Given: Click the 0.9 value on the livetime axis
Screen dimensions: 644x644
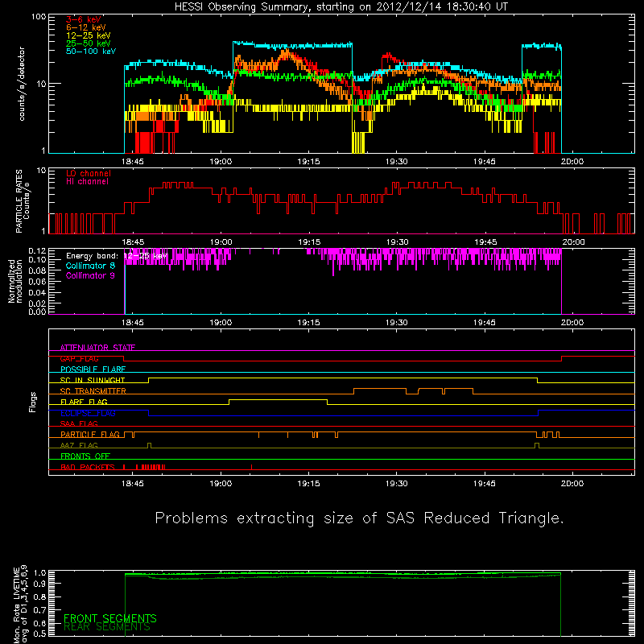Looking at the screenshot, I should tap(39, 584).
